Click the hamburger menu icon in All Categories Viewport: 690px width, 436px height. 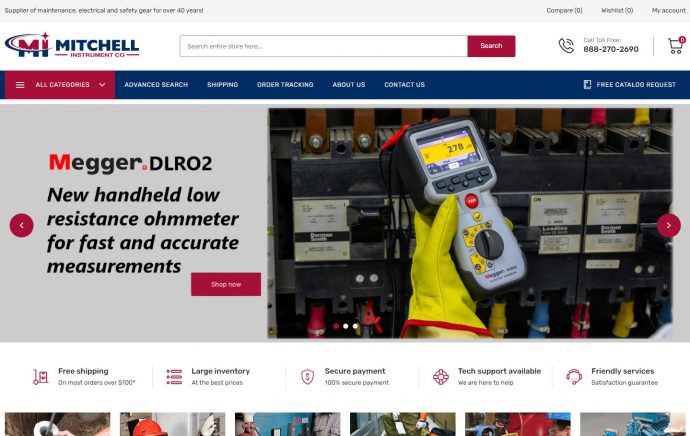[x=20, y=84]
